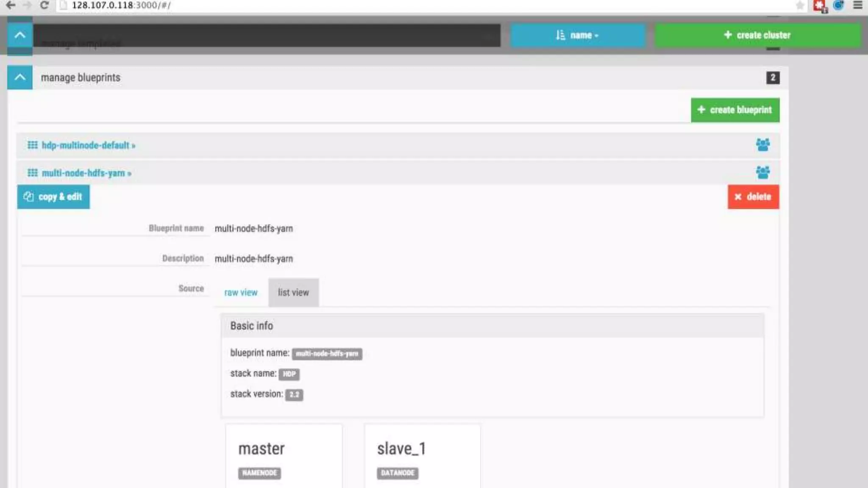Reload the page with refresh icon
The width and height of the screenshot is (868, 488).
(44, 5)
